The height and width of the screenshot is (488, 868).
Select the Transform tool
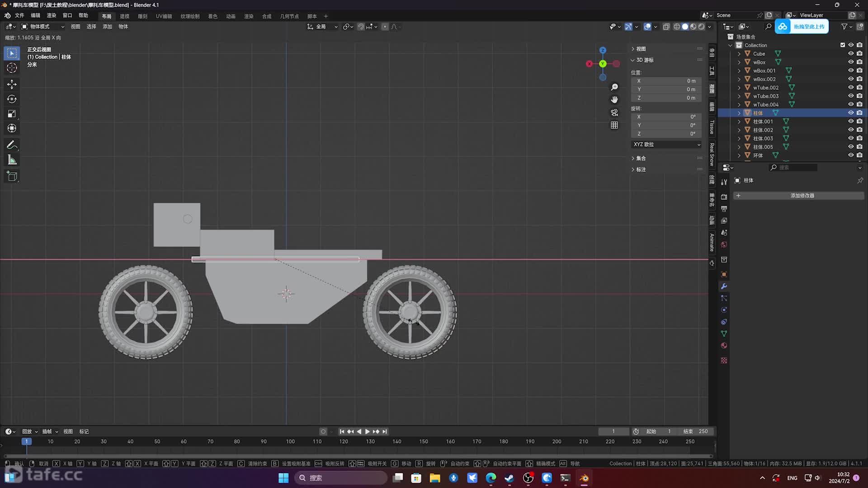click(x=12, y=128)
